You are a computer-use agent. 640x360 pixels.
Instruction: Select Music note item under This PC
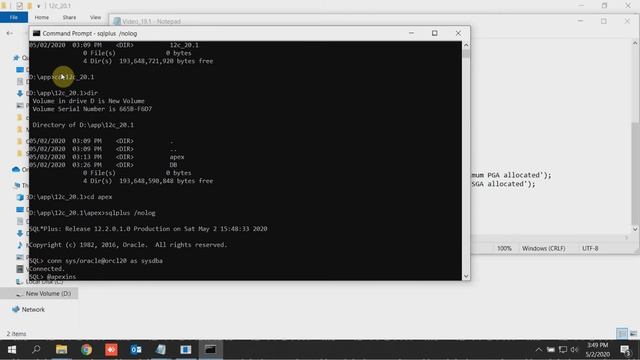point(20,245)
